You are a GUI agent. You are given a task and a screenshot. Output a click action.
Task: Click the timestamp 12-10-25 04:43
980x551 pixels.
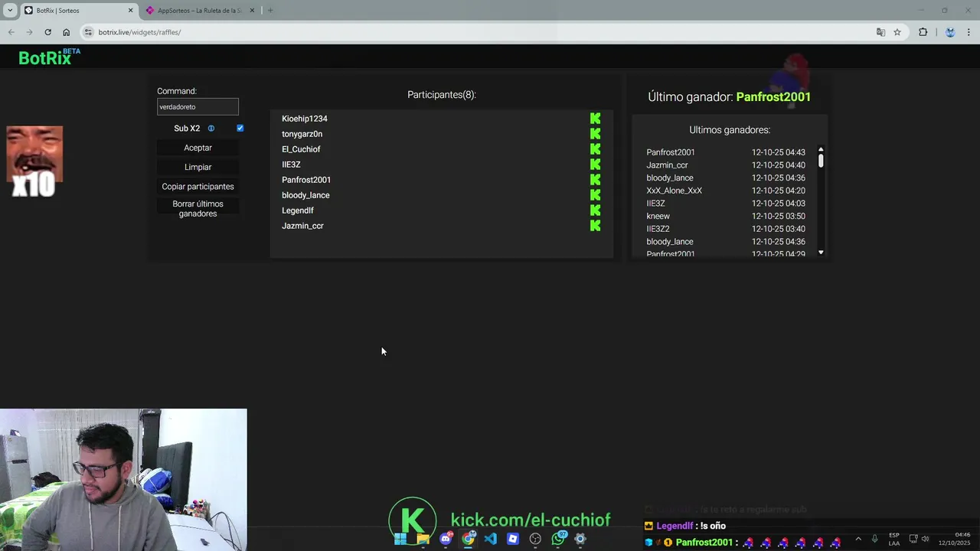[778, 152]
